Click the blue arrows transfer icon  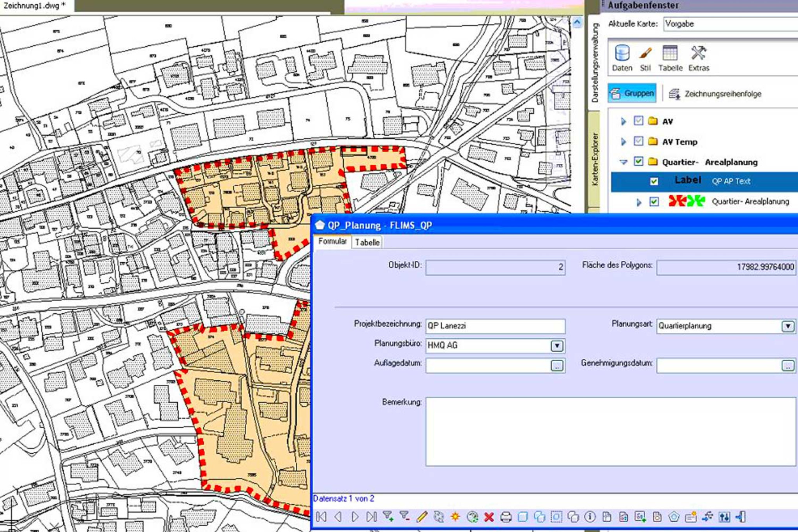tap(708, 517)
